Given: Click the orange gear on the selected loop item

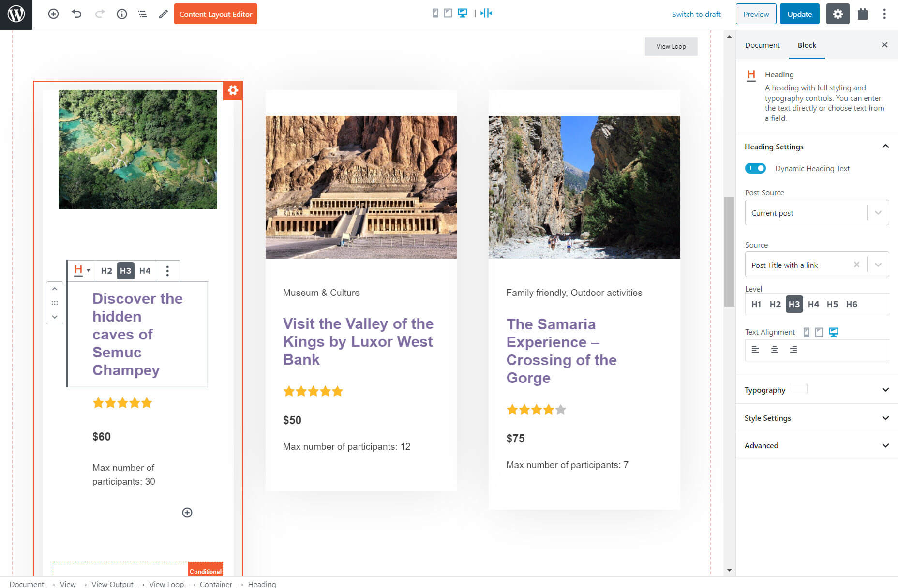Looking at the screenshot, I should click(x=233, y=90).
